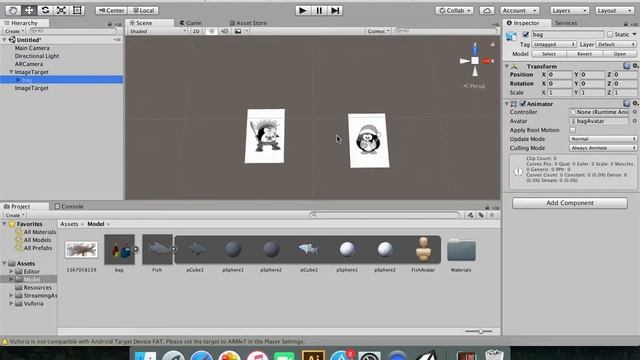Click the red X axis cone of gizmo
This screenshot has height=360, width=640.
[487, 61]
